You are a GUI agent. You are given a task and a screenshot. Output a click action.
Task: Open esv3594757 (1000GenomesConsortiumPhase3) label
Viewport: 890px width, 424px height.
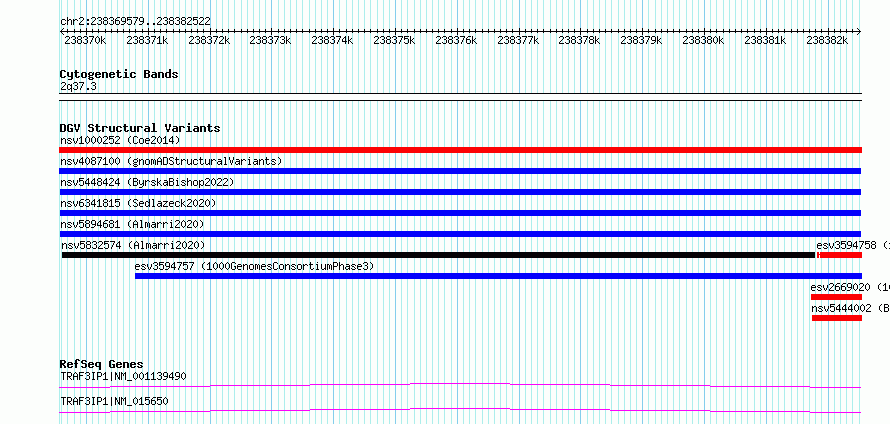coord(254,266)
